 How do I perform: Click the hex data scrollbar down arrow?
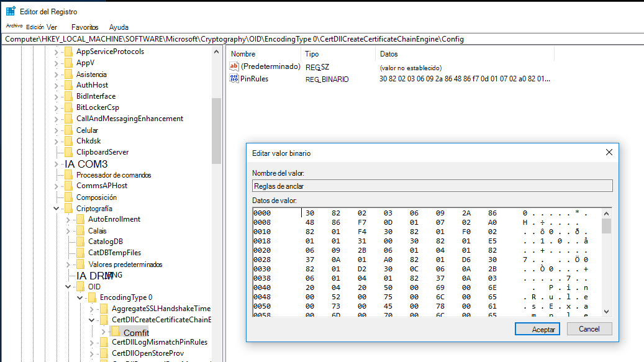pyautogui.click(x=606, y=312)
